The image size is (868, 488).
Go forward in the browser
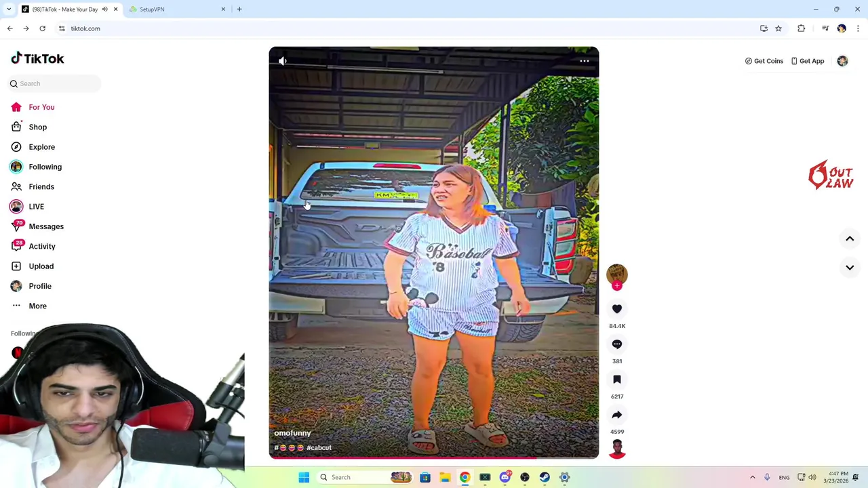coord(26,28)
